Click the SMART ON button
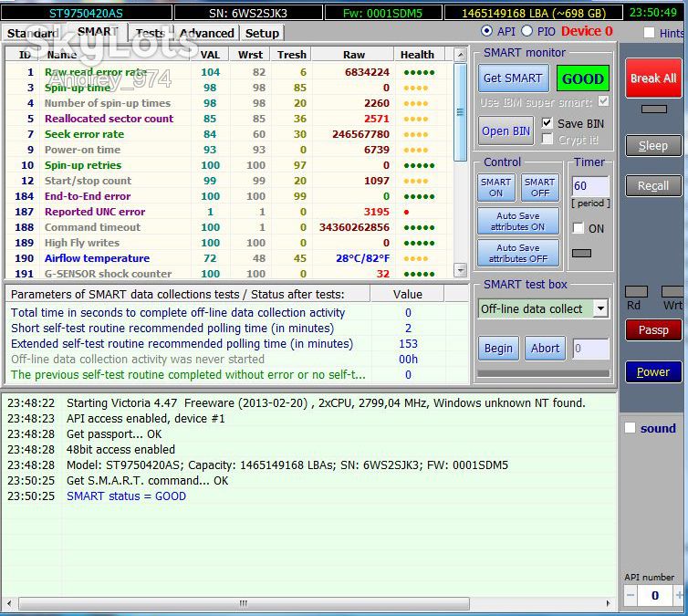 (x=495, y=187)
